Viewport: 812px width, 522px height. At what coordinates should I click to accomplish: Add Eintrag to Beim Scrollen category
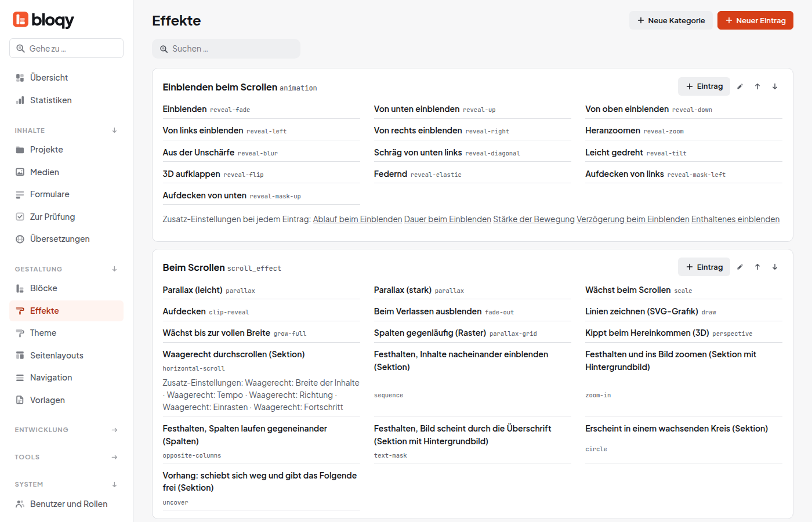click(704, 267)
